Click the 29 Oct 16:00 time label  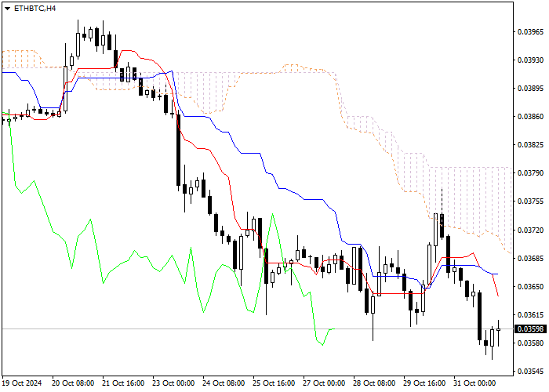coord(425,383)
